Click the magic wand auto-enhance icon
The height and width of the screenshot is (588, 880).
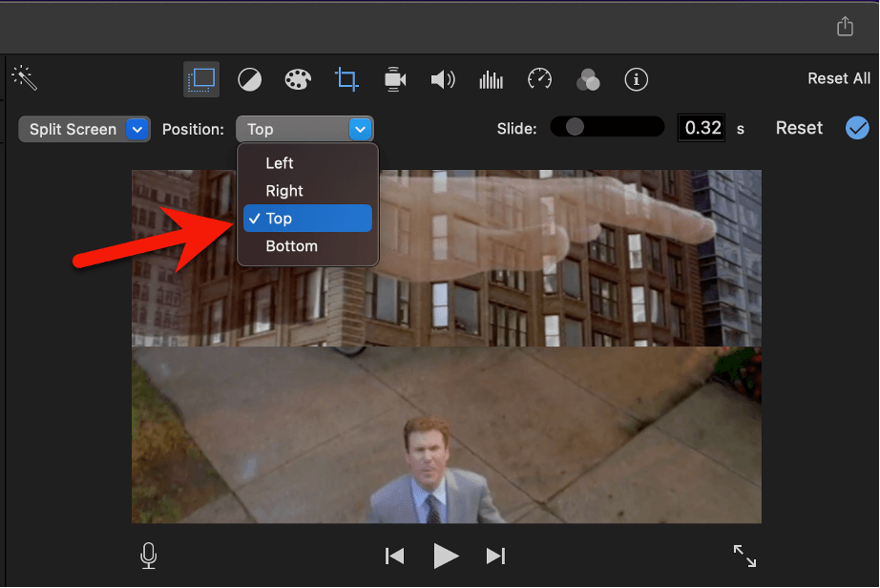click(x=24, y=78)
